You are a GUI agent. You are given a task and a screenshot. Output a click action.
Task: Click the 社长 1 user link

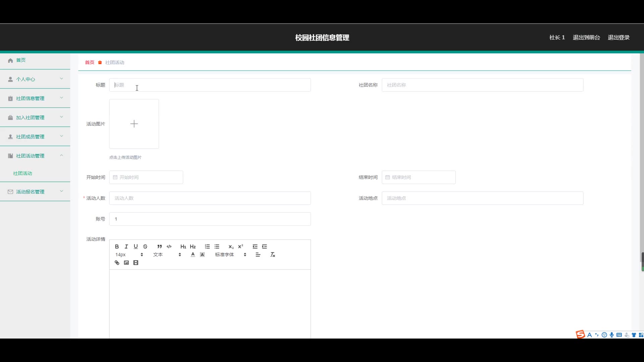tap(557, 38)
